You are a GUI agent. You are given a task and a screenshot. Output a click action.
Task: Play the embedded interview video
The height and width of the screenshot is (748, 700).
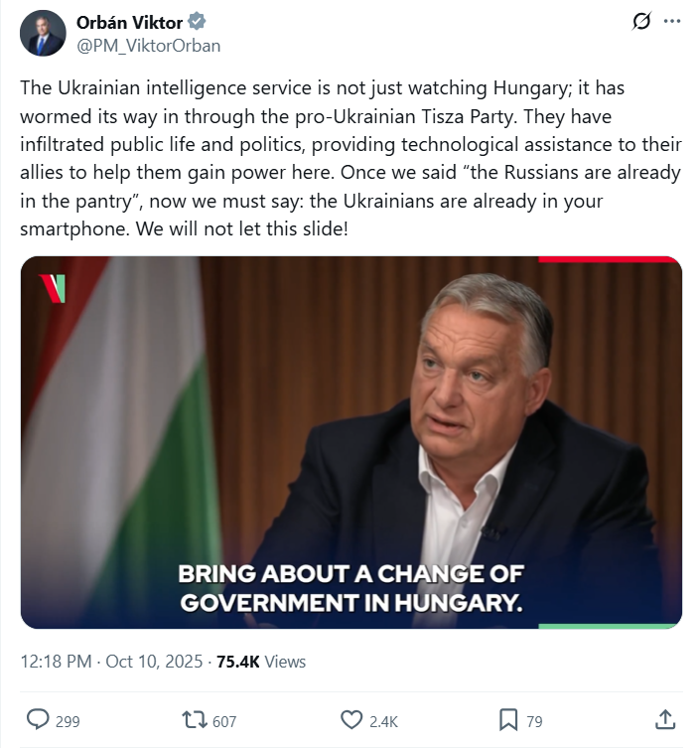[350, 442]
